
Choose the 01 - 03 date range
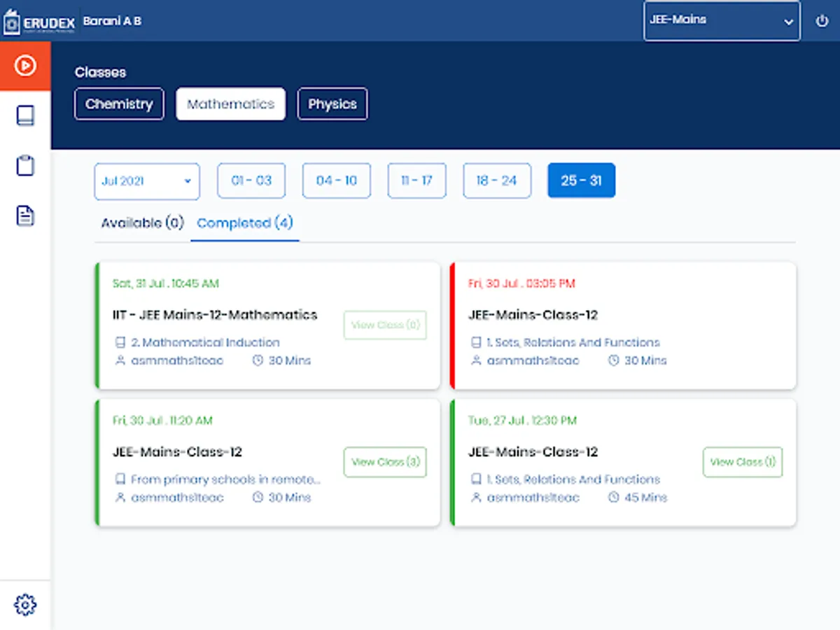pyautogui.click(x=251, y=181)
